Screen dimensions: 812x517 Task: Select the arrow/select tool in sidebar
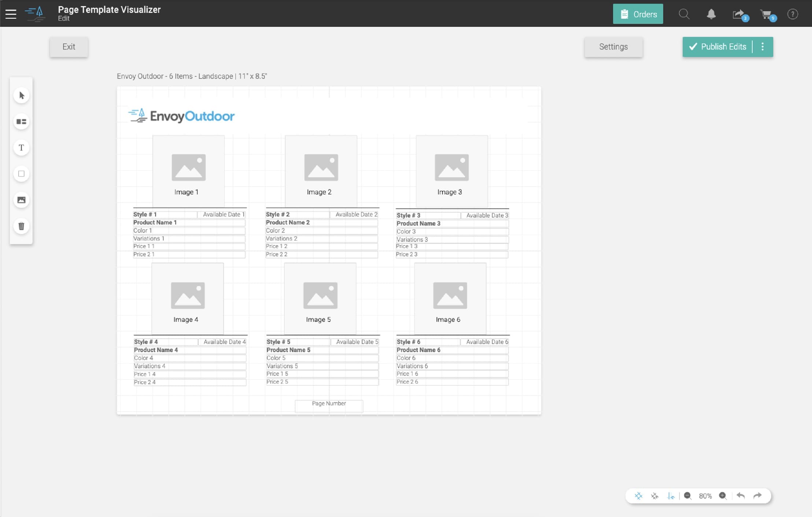pos(21,95)
